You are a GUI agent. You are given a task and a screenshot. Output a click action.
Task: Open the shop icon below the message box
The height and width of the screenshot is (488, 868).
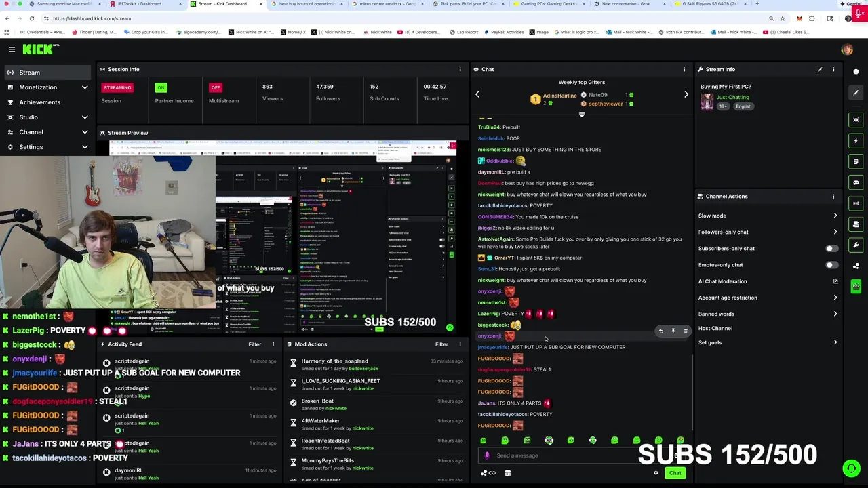pyautogui.click(x=507, y=473)
